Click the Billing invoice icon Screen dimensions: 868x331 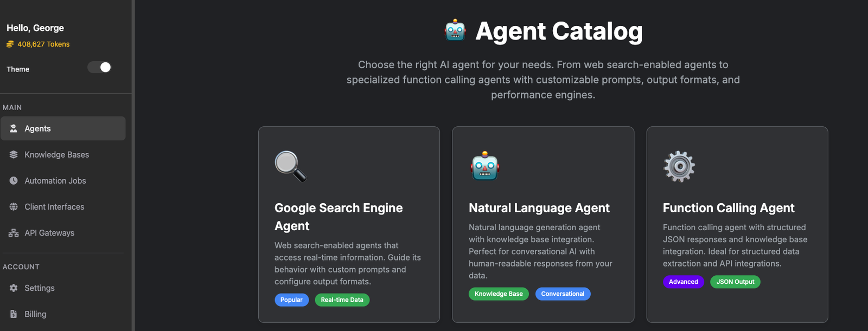click(14, 314)
